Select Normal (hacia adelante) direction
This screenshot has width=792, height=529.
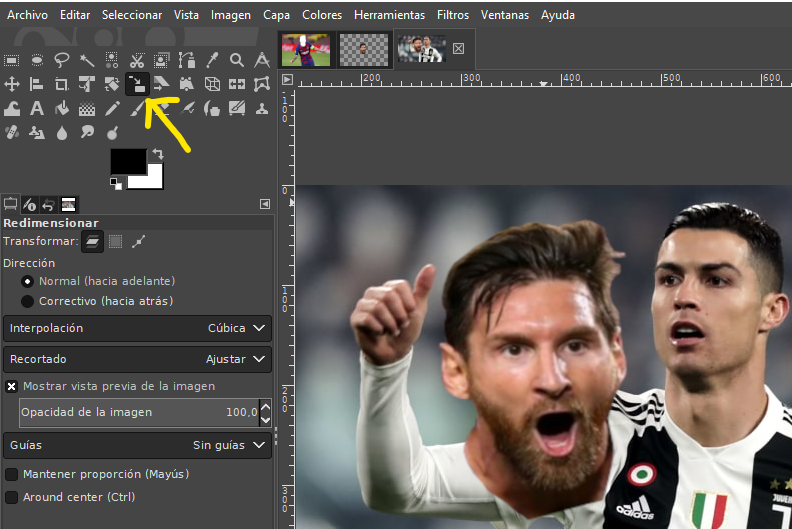(28, 281)
